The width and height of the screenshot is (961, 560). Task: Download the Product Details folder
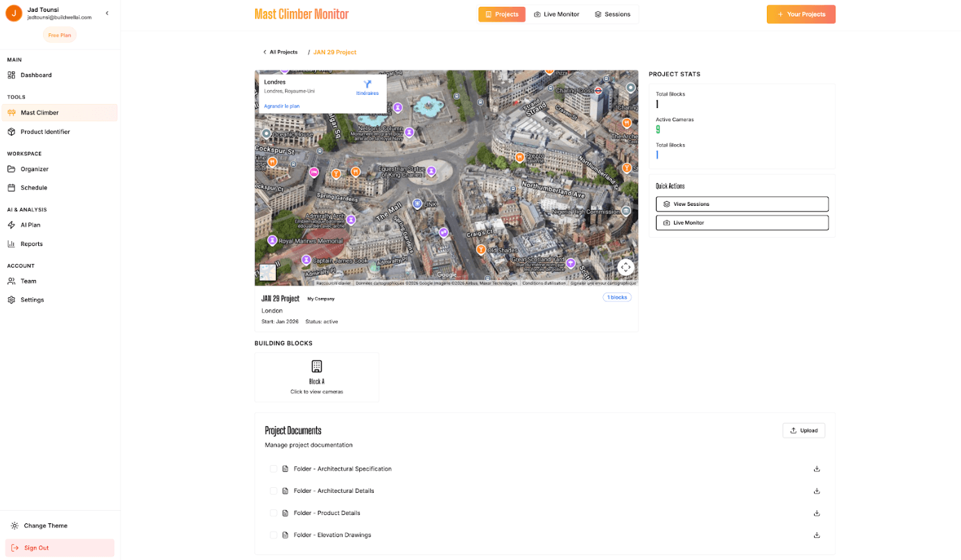(x=817, y=513)
